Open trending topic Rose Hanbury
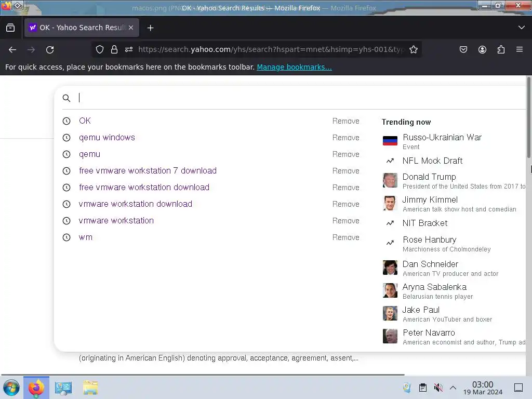Screen dimensions: 532x399 coord(430,240)
